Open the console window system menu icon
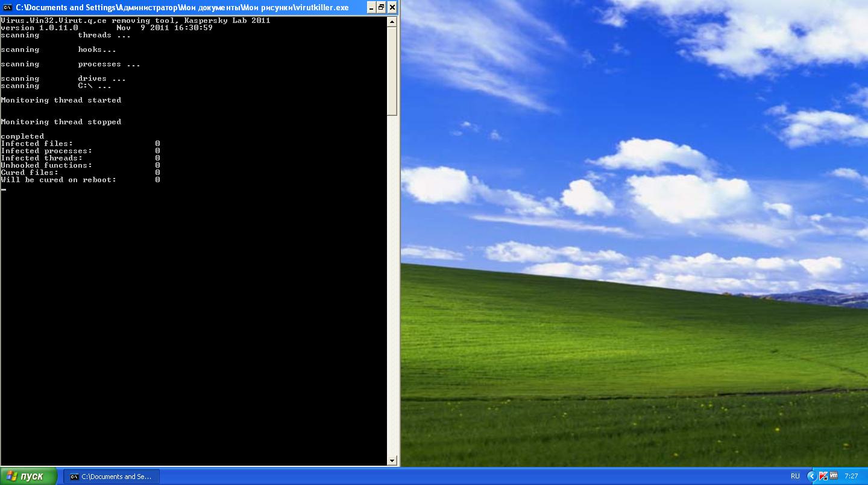 click(x=8, y=7)
